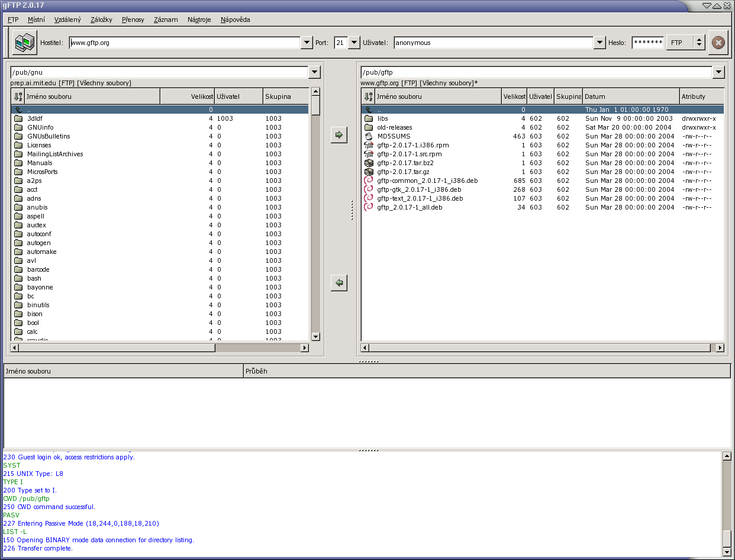Click the 'LIST -L' log line

coord(15,532)
